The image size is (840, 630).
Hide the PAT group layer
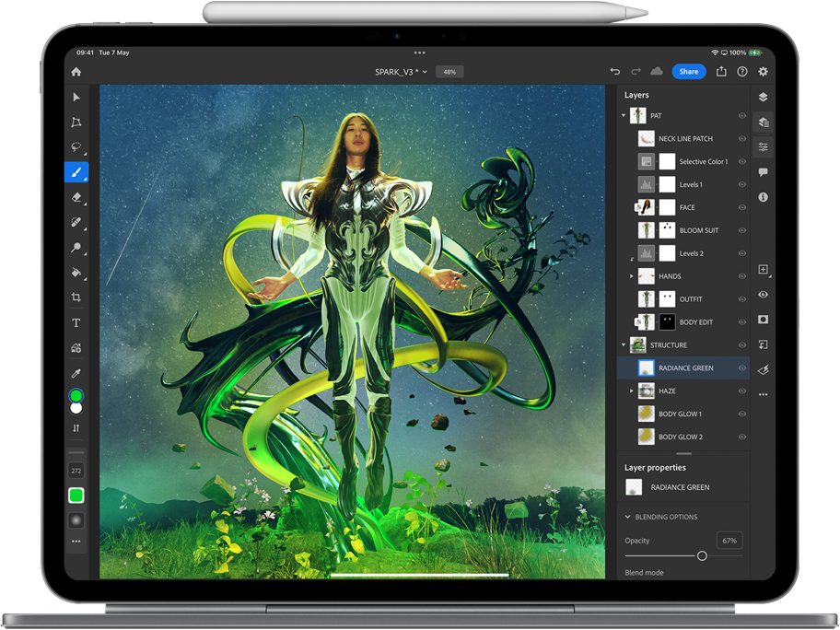742,116
